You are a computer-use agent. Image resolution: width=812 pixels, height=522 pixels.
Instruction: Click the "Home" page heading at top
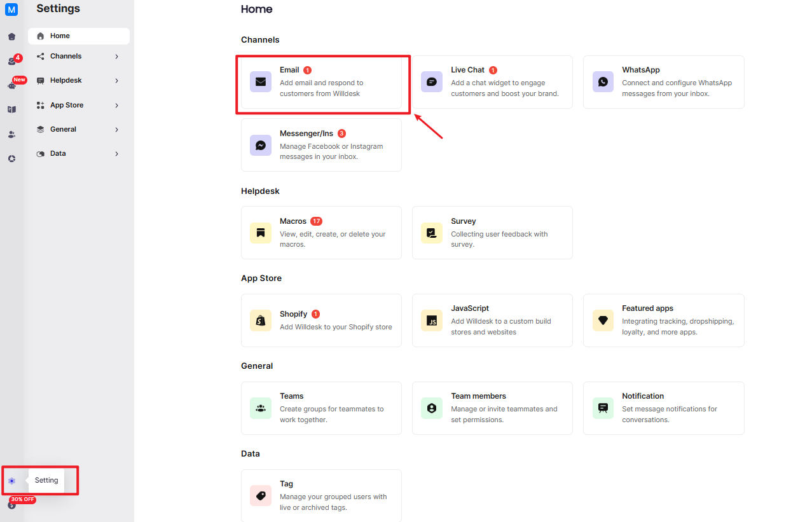257,10
